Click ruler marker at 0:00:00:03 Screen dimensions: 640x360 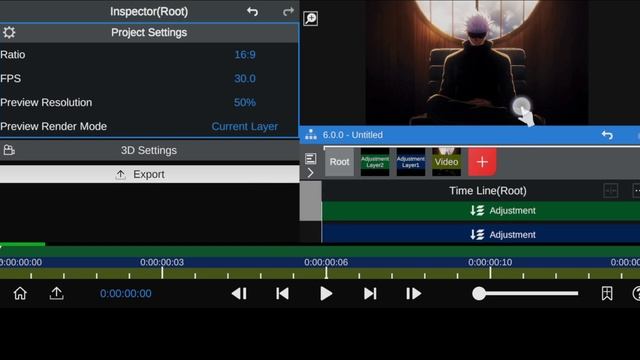click(162, 262)
